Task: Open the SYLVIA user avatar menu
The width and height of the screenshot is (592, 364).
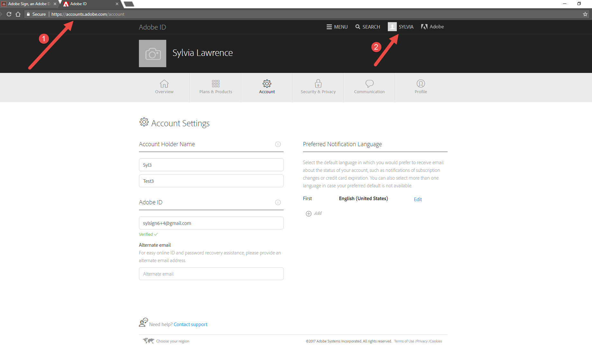Action: [401, 27]
